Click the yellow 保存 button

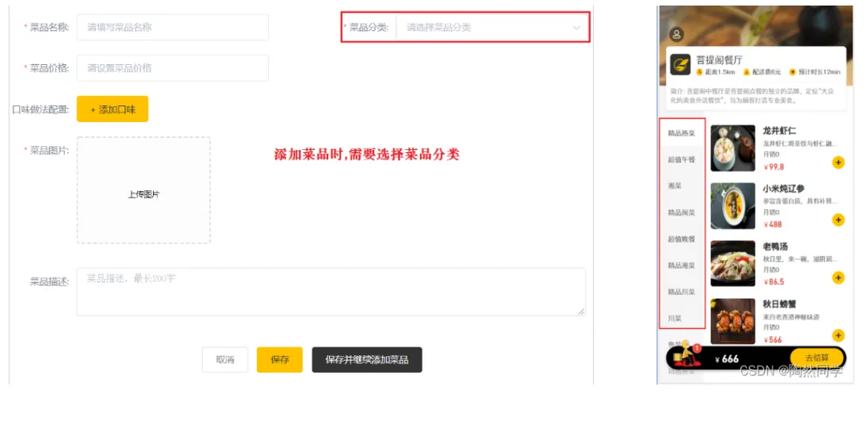[280, 360]
